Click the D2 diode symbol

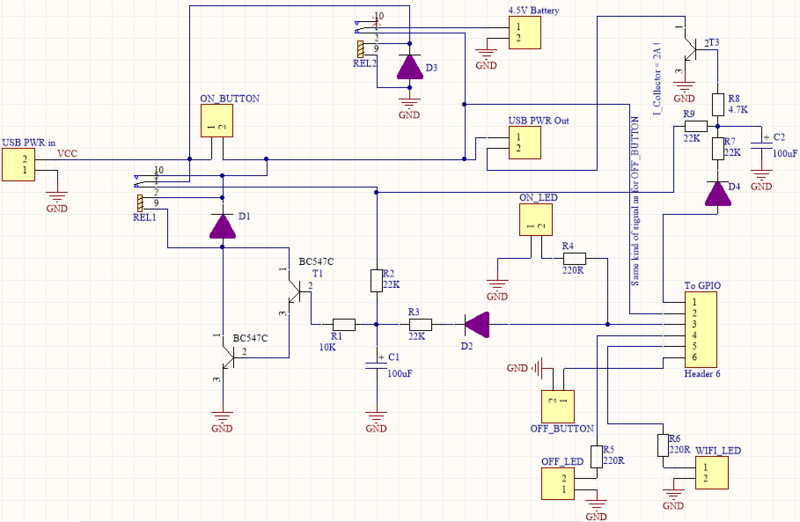[476, 324]
